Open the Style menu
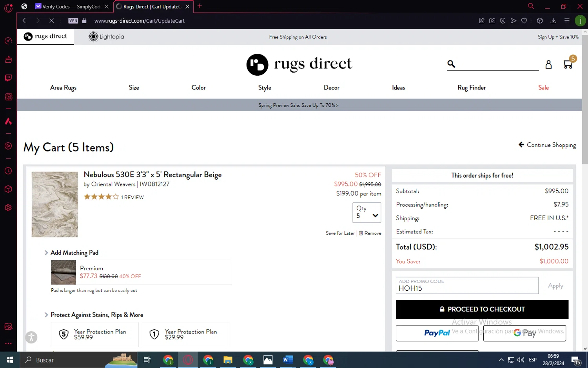 [265, 87]
